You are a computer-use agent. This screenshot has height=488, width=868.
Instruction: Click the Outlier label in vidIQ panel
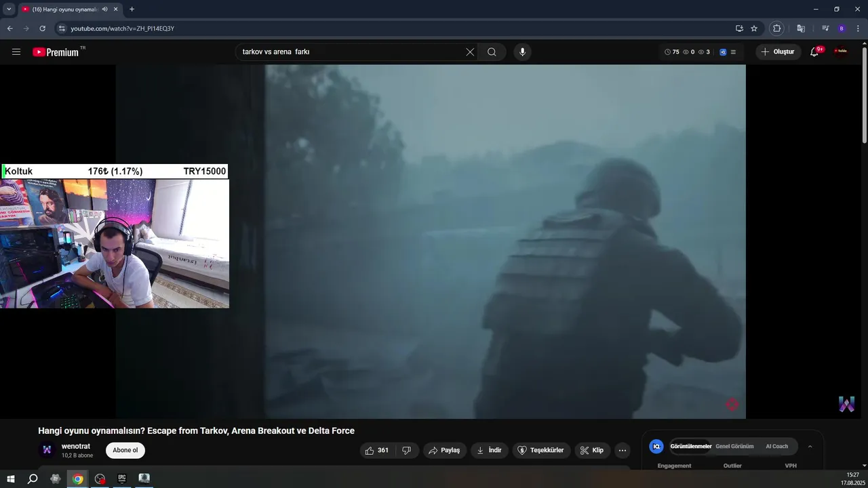click(x=732, y=466)
